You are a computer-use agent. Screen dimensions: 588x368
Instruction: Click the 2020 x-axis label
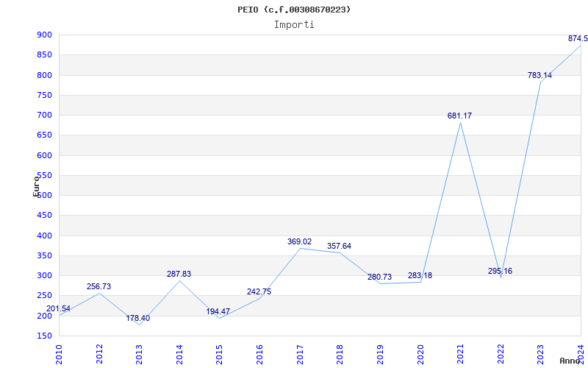420,355
